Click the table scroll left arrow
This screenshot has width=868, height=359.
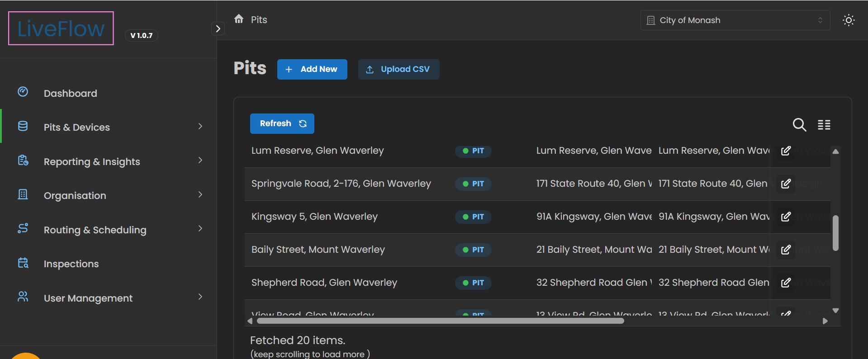pyautogui.click(x=250, y=321)
